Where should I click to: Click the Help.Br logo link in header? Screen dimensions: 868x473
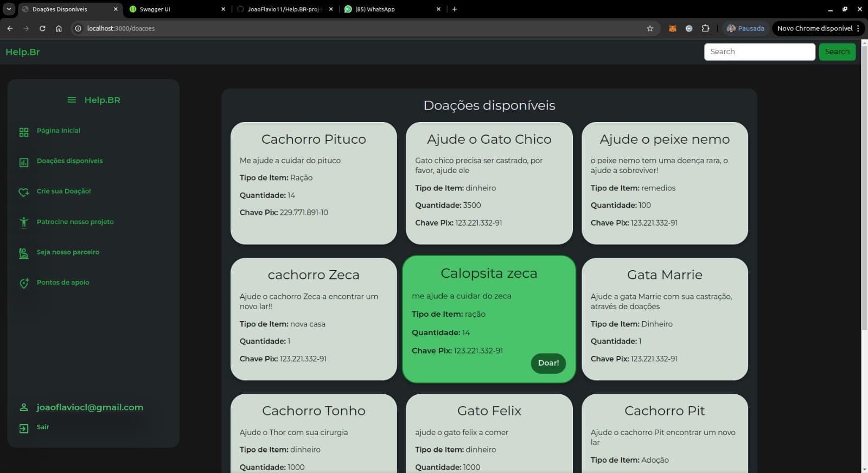23,52
